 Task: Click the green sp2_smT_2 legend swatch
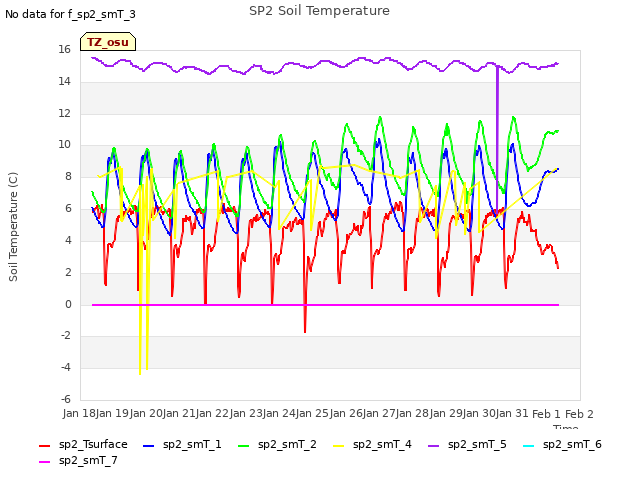coord(244,446)
